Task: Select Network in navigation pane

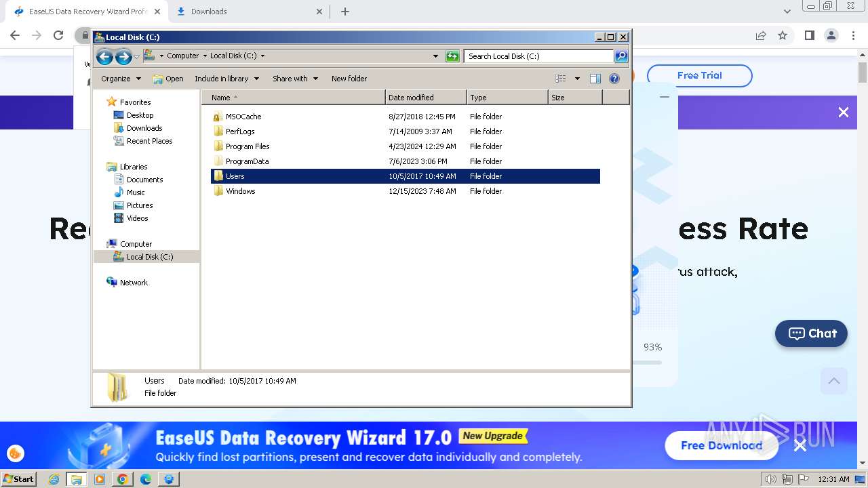Action: (x=134, y=283)
